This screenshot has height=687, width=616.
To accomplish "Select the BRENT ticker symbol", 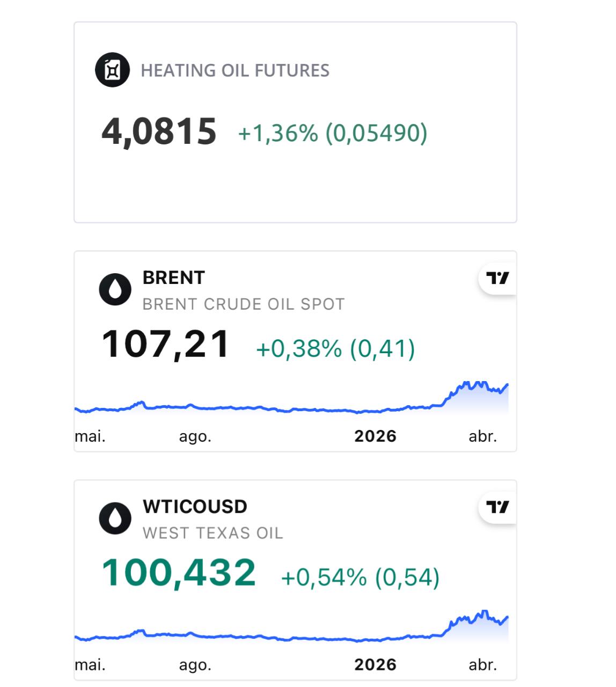I will [x=174, y=277].
